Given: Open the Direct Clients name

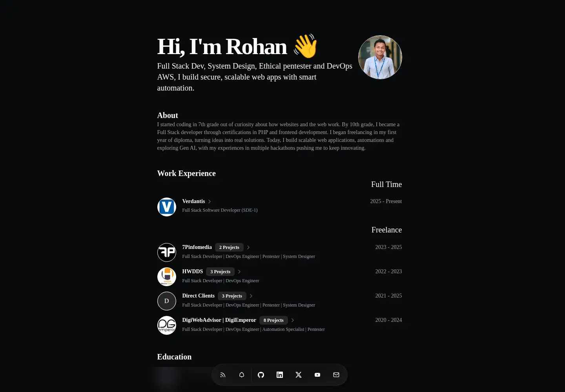Looking at the screenshot, I should point(199,296).
